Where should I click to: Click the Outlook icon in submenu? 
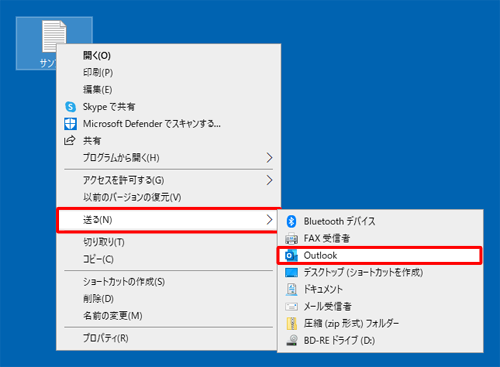[x=291, y=256]
